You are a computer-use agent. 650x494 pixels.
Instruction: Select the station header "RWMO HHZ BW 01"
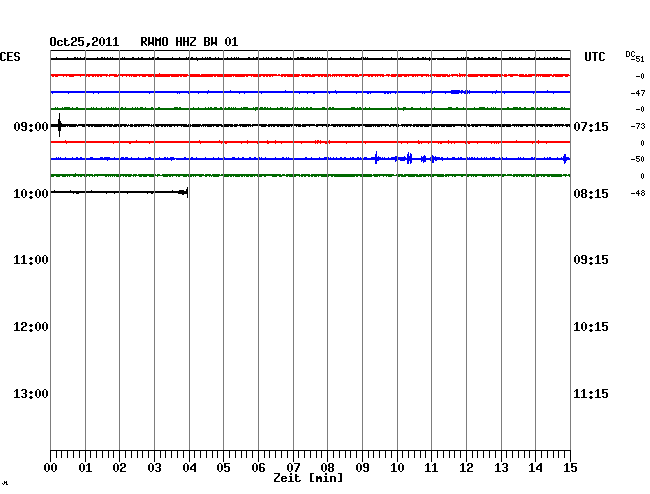click(x=189, y=42)
